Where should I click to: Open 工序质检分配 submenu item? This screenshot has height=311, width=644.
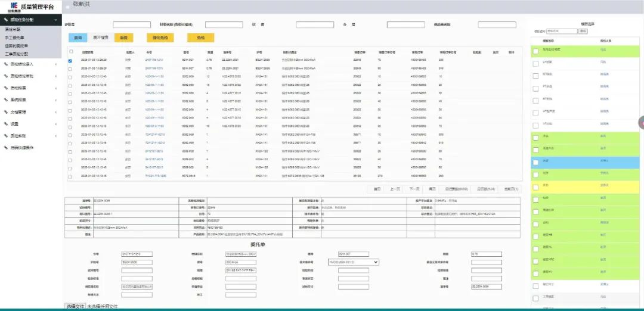(16, 54)
